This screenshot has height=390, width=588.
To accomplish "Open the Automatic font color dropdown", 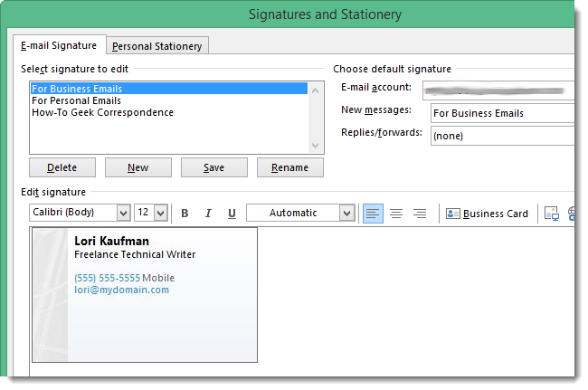I will [x=346, y=213].
